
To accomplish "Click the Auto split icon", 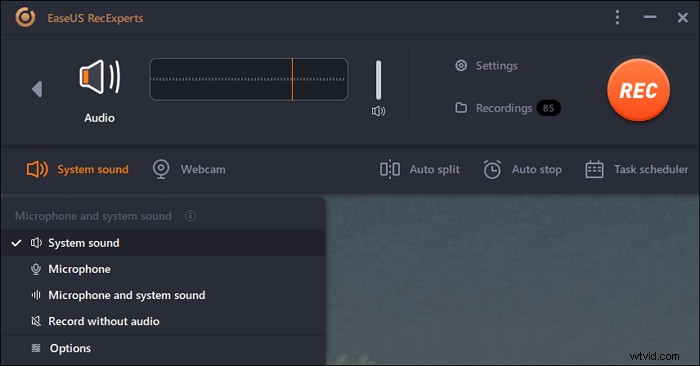I will pos(390,169).
